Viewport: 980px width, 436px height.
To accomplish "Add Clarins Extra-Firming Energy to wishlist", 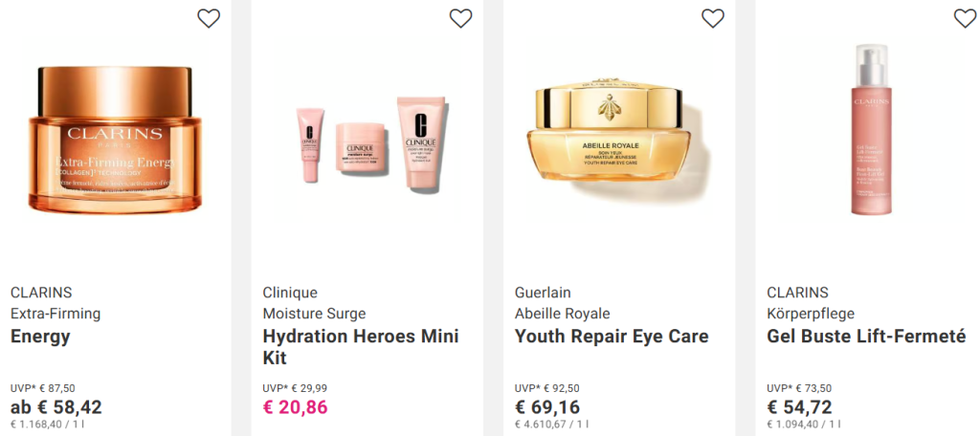I will tap(209, 18).
